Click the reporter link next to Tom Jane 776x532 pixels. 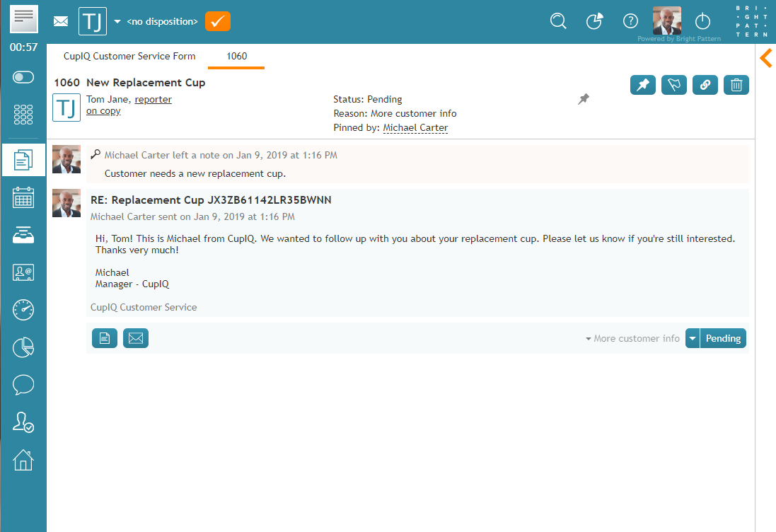154,100
